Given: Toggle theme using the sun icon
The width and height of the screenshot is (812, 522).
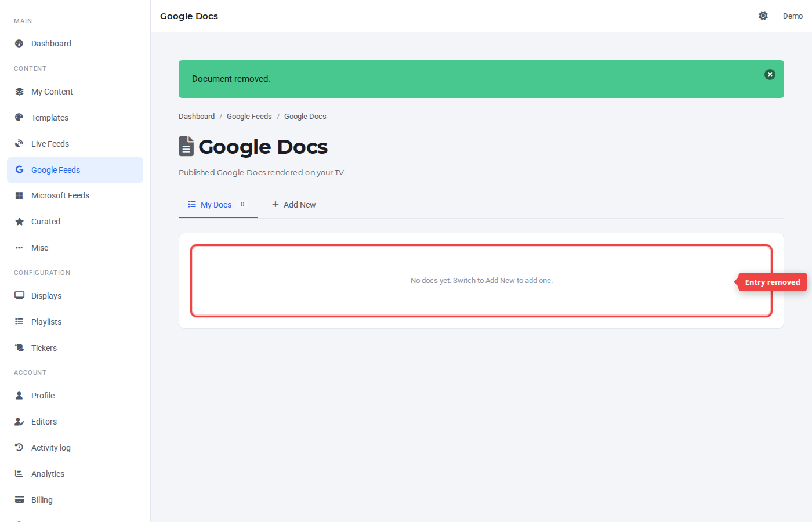Looking at the screenshot, I should 763,16.
